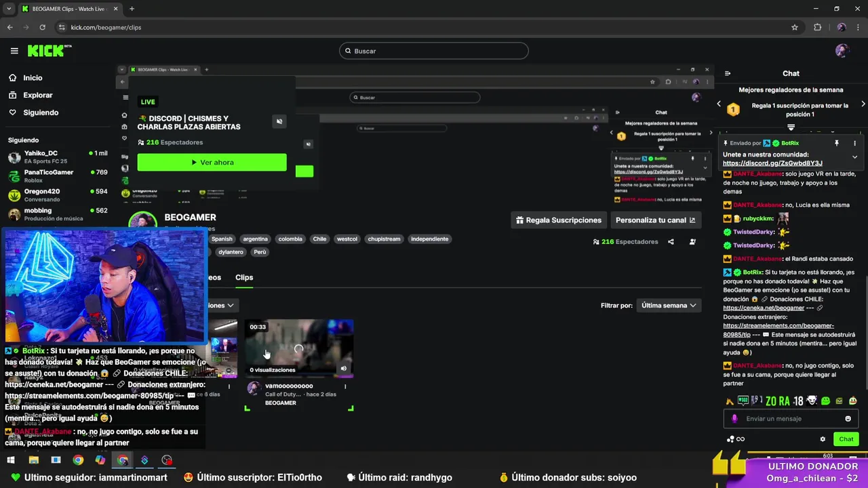
Task: Select the 'independiente' tag
Action: [x=429, y=239]
